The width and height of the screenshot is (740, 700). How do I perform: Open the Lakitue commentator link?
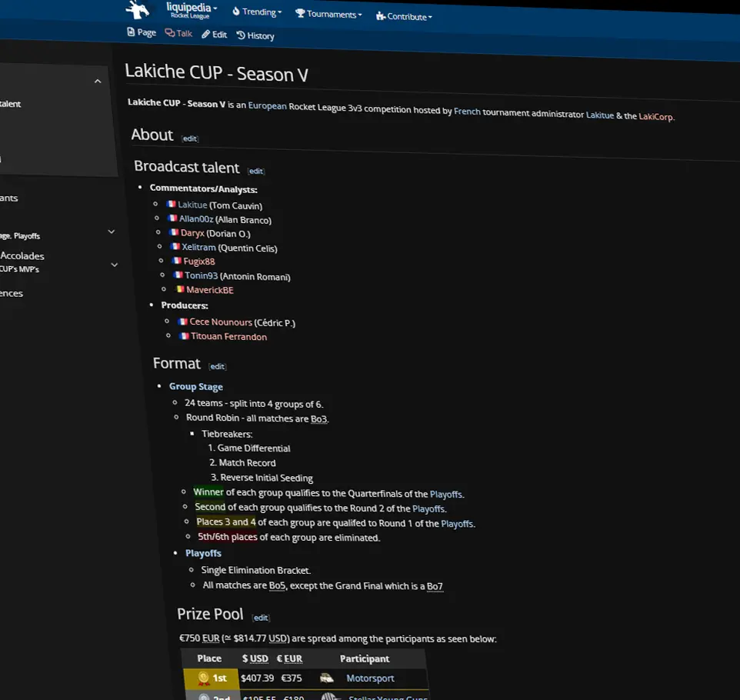coord(192,205)
